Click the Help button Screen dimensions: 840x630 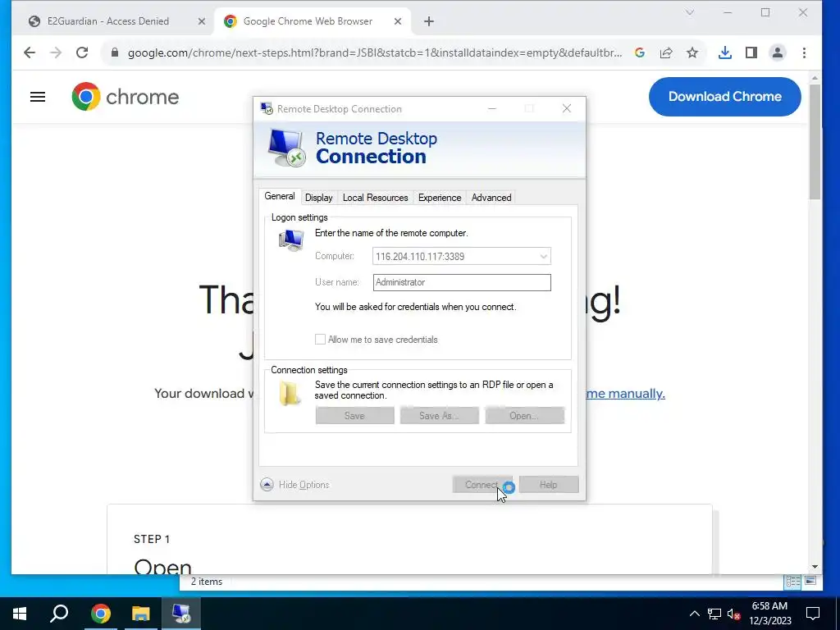pyautogui.click(x=549, y=484)
